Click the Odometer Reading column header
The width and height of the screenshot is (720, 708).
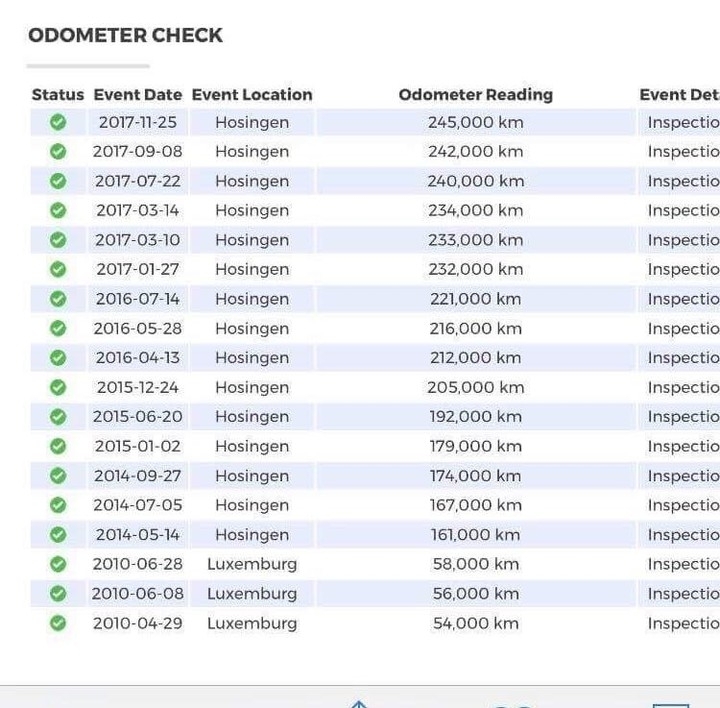pos(476,95)
